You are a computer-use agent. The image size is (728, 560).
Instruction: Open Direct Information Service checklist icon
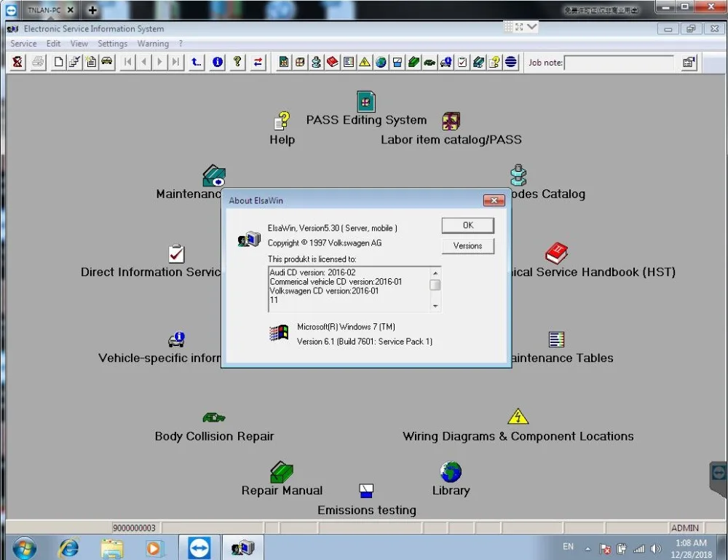click(x=176, y=253)
